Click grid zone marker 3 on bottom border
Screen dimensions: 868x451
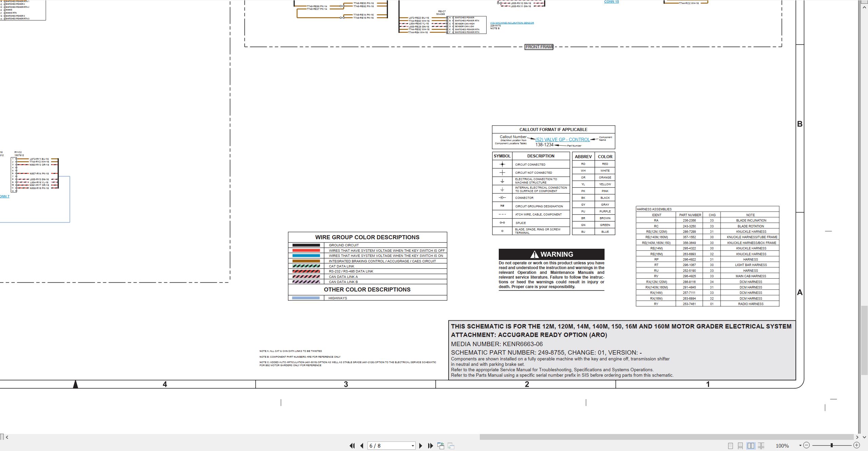click(346, 384)
